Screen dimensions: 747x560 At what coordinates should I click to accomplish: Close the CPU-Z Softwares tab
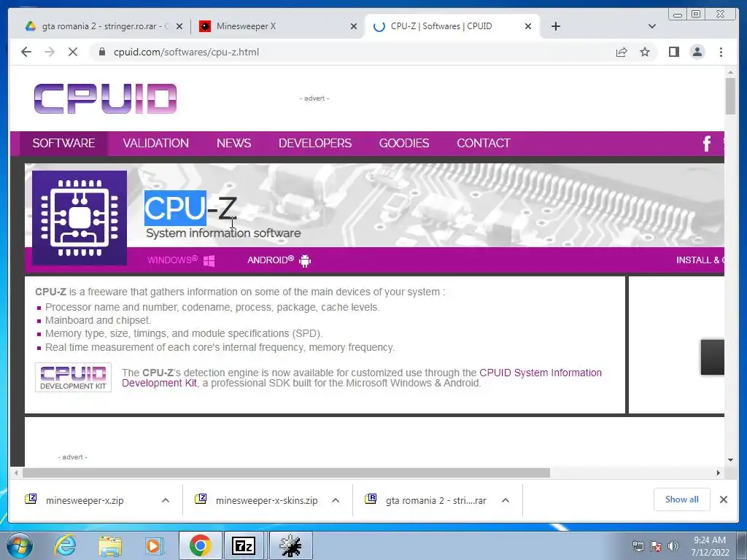pyautogui.click(x=528, y=26)
